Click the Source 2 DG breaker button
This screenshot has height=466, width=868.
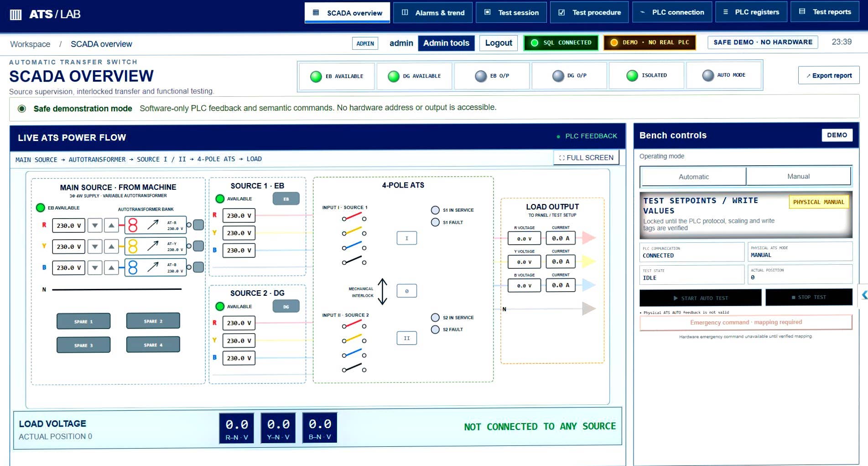point(286,306)
